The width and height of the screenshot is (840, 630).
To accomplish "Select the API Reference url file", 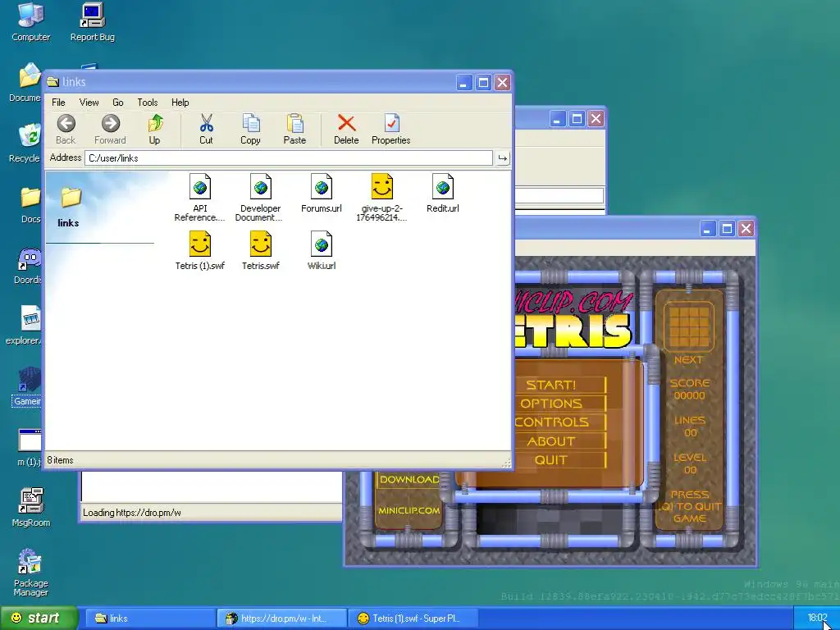I will pos(200,198).
